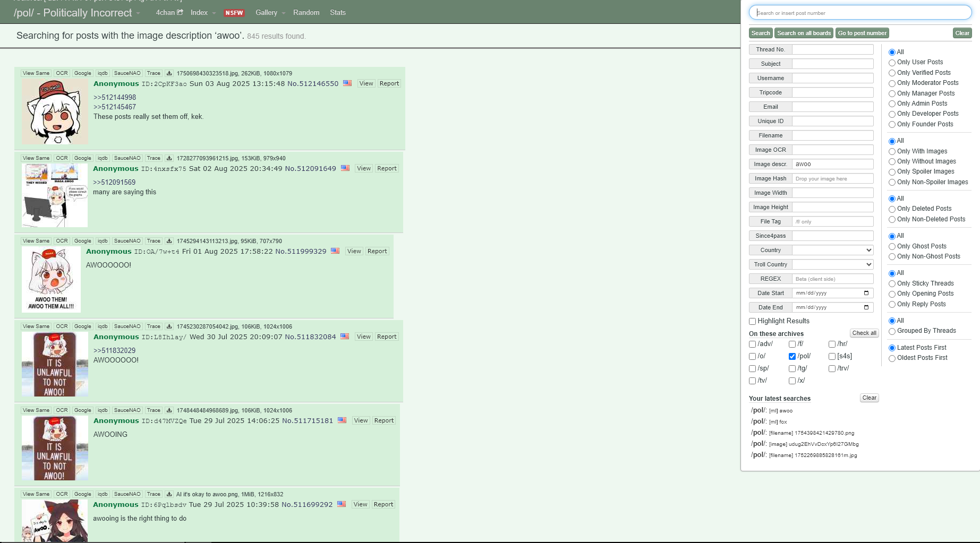Click Check all archives button
This screenshot has width=980, height=543.
[864, 333]
